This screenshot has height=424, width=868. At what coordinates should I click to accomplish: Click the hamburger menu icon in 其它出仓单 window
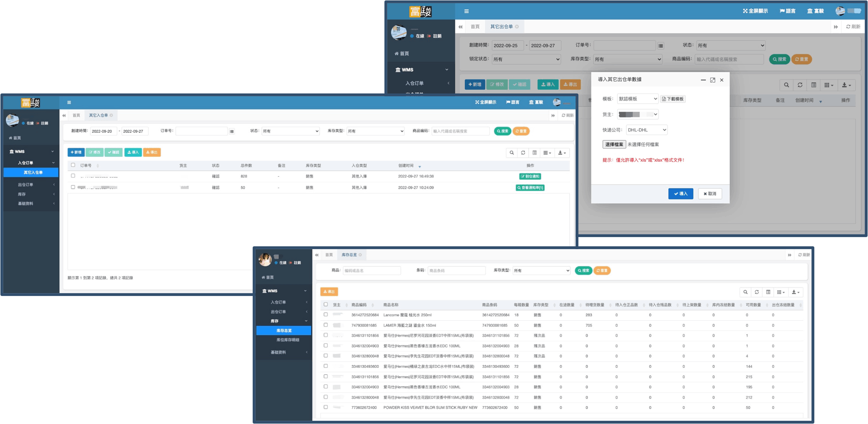(x=466, y=11)
